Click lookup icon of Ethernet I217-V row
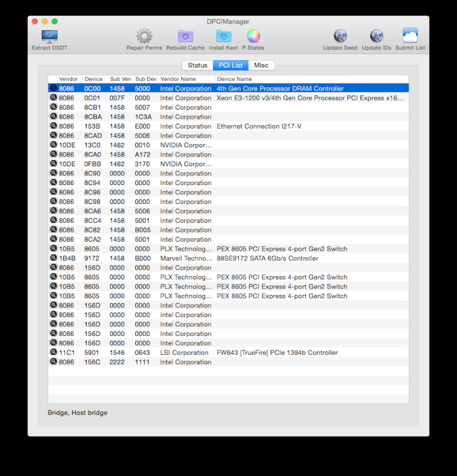This screenshot has width=457, height=476. pyautogui.click(x=53, y=126)
